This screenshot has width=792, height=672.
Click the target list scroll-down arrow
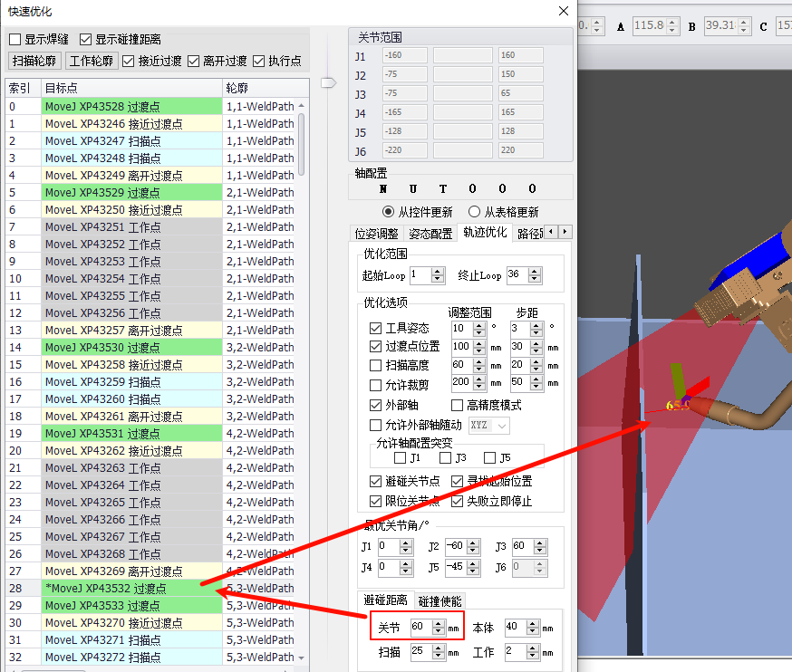tap(302, 658)
